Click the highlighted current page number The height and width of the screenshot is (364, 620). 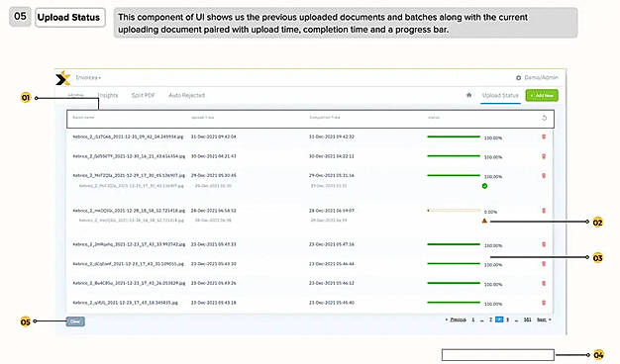[499, 319]
